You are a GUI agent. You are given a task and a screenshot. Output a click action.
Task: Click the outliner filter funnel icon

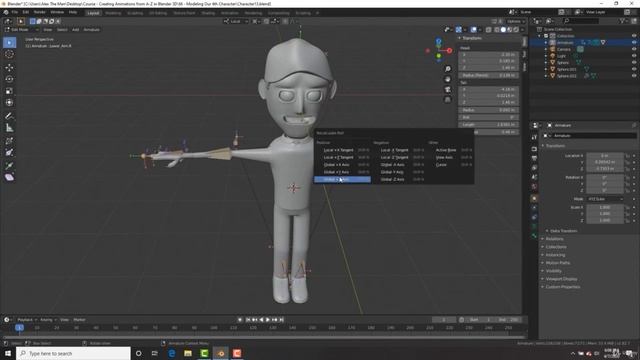tap(623, 20)
